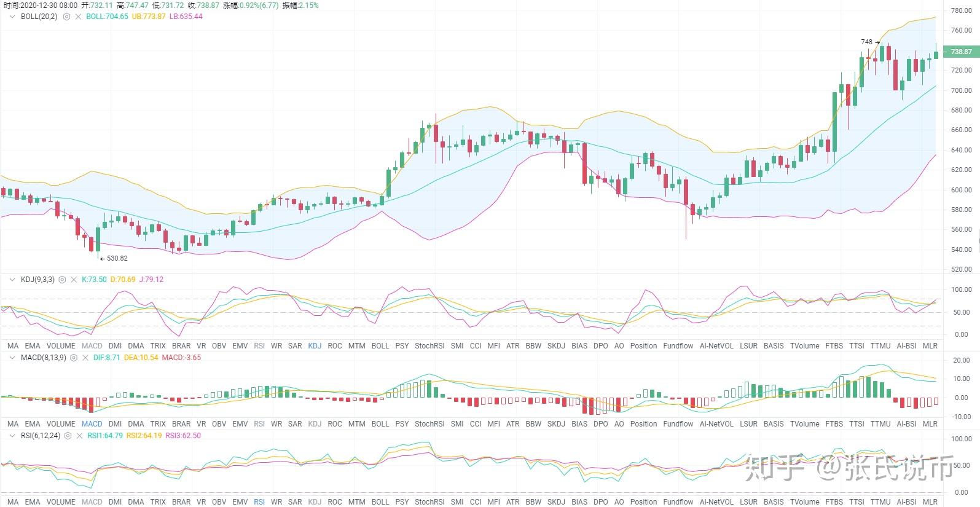Select TRIX in the KDJ panel's tab row
This screenshot has width=980, height=507.
158,346
